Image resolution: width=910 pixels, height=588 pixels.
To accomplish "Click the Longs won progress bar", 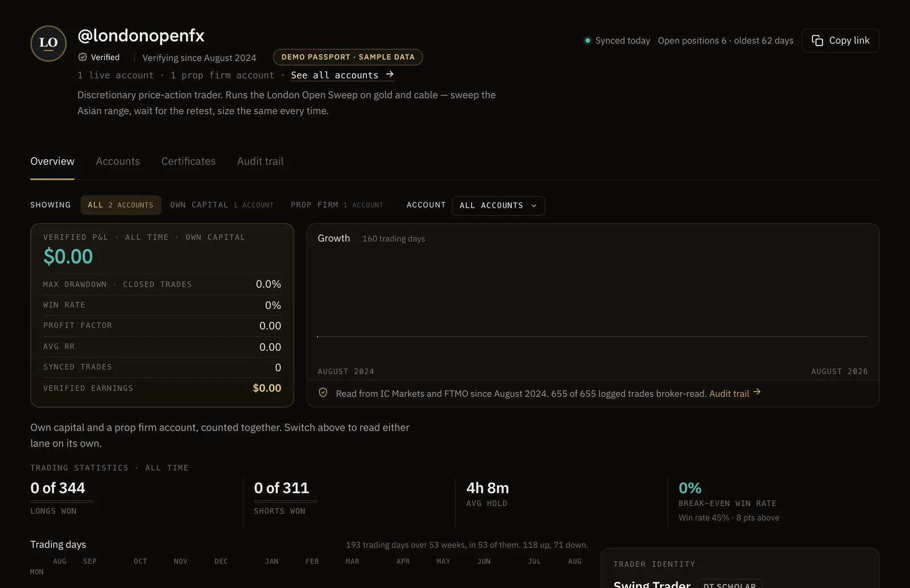I will 62,502.
